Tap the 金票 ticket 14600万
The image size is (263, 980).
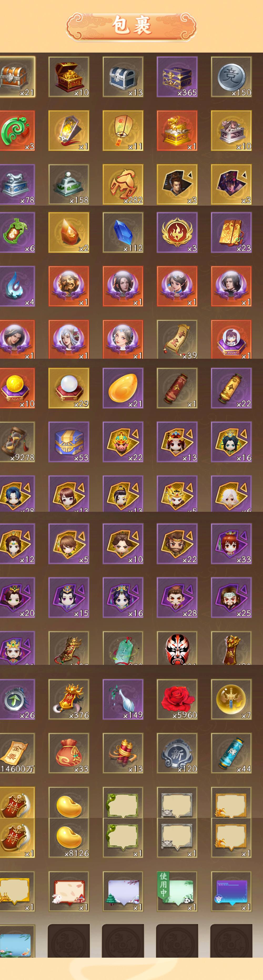tap(17, 753)
